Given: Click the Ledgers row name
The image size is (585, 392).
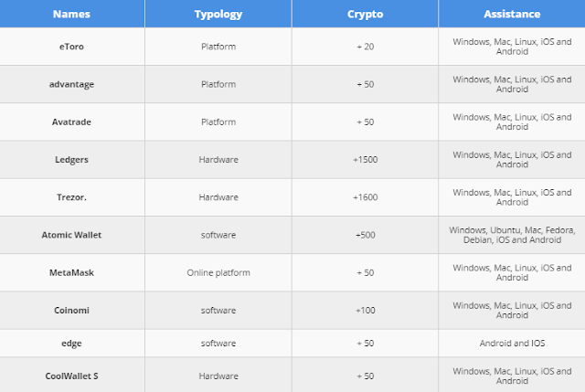Looking at the screenshot, I should [x=72, y=160].
